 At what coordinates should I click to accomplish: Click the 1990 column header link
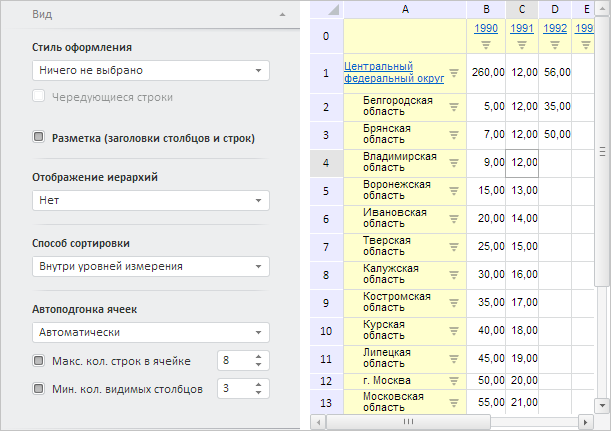[486, 28]
